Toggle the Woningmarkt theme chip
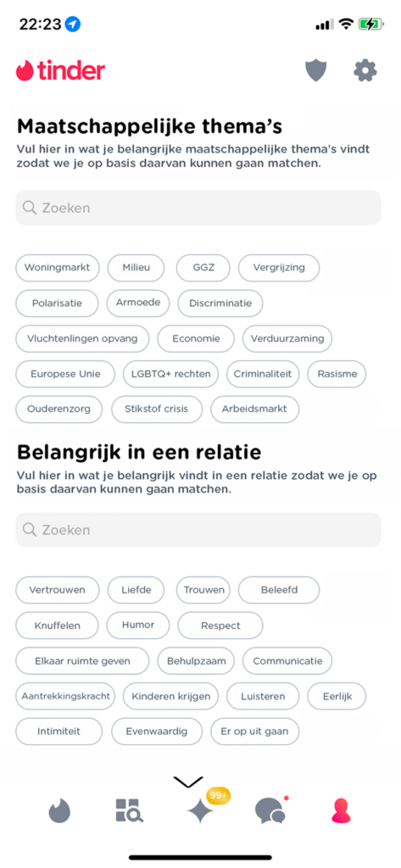 pos(57,268)
